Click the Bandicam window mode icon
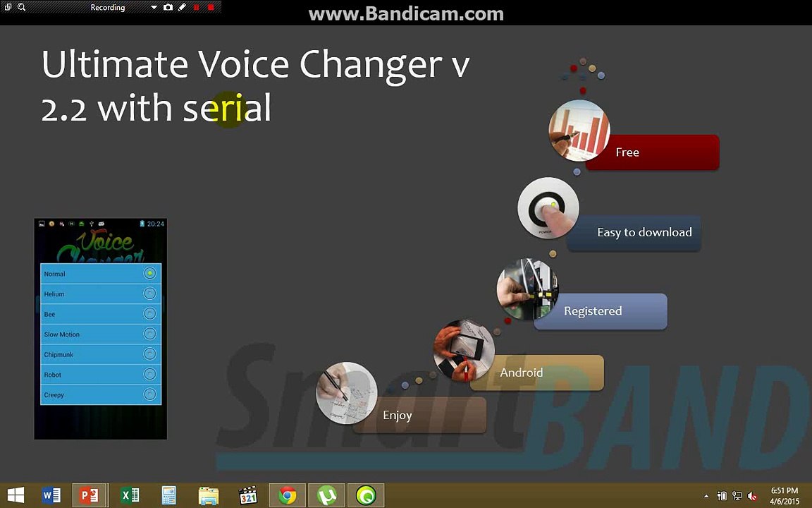The height and width of the screenshot is (508, 812). (8, 7)
